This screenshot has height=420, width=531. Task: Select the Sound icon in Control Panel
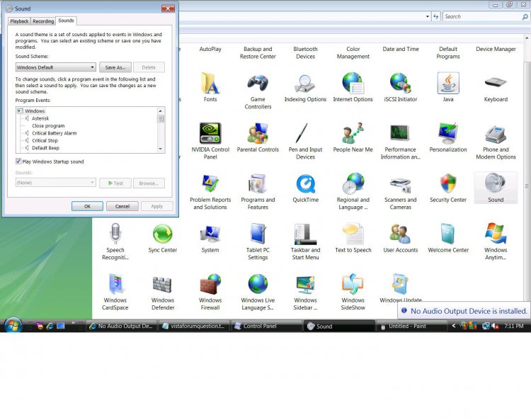tap(496, 187)
